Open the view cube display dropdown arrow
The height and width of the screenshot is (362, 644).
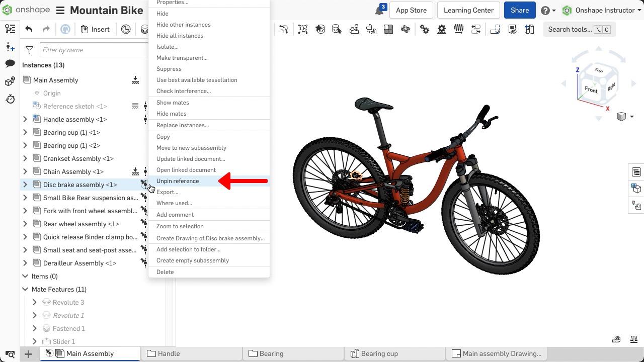[631, 117]
